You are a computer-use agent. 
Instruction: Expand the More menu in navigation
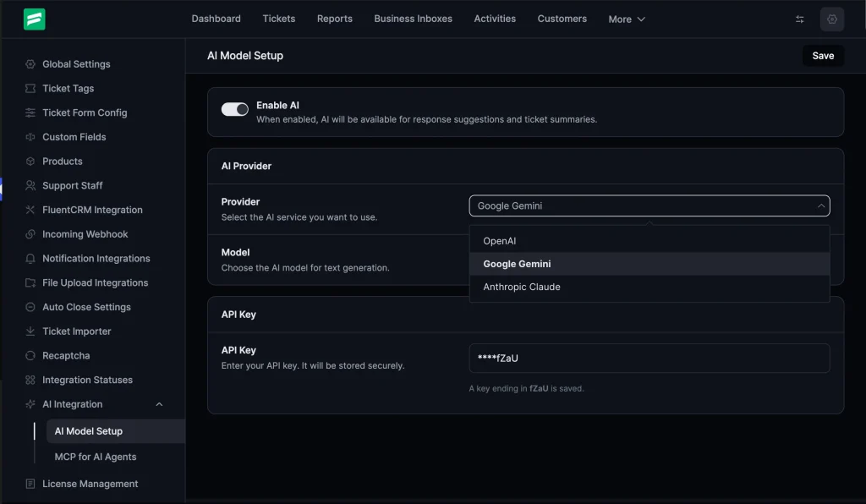627,19
